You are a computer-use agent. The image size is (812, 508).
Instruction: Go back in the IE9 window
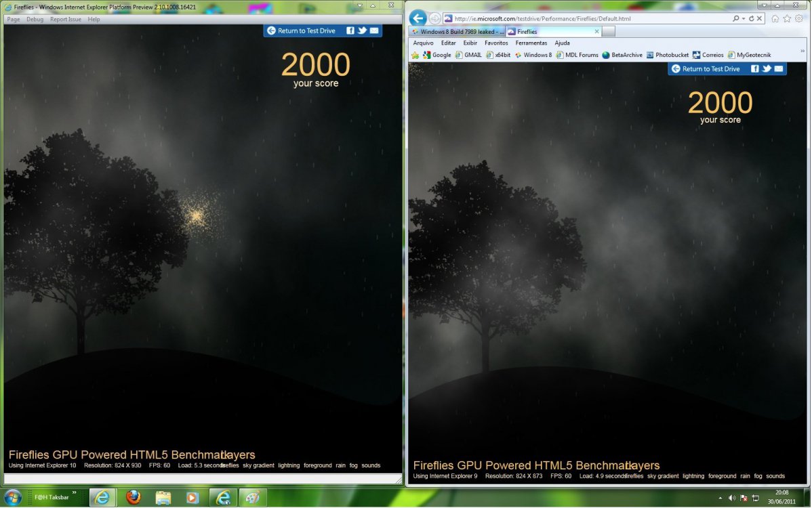tap(418, 18)
